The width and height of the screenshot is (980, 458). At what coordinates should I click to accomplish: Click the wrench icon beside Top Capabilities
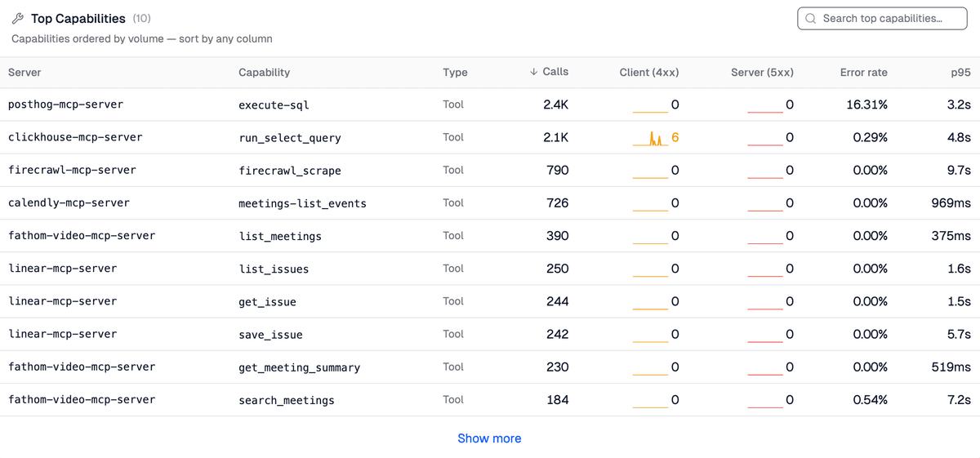(x=18, y=19)
